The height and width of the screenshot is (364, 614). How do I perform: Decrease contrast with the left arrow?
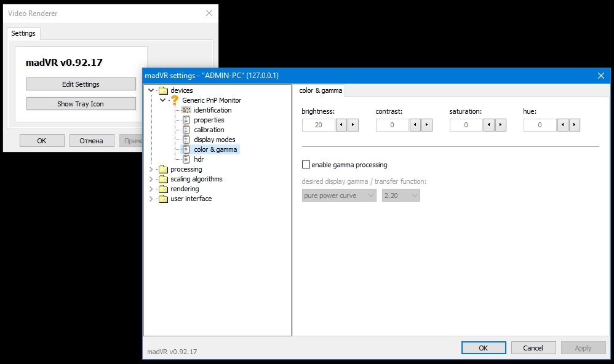pyautogui.click(x=415, y=125)
